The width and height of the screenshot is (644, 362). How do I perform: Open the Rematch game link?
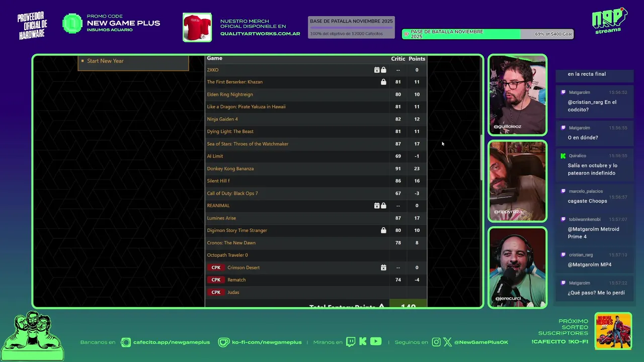coord(236,280)
